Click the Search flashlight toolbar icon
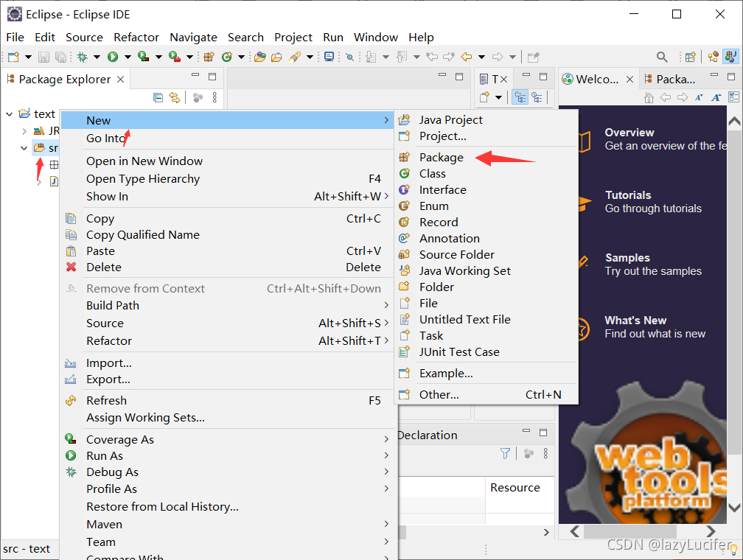The height and width of the screenshot is (560, 743). pos(295,57)
